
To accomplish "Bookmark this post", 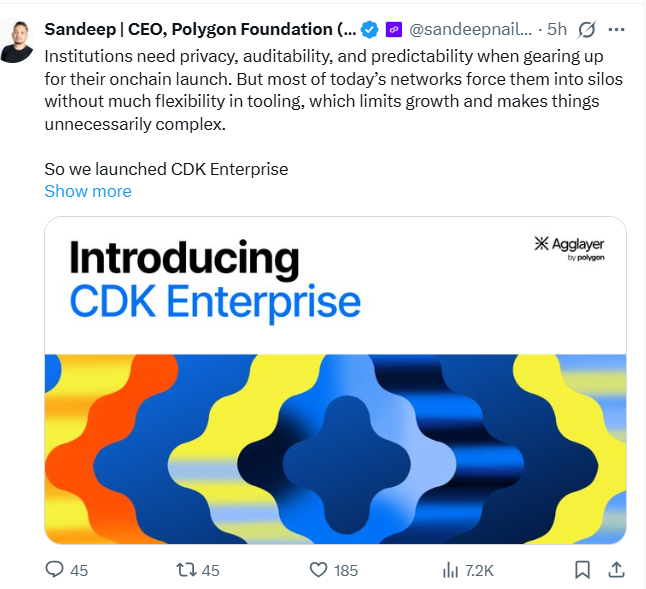I will pos(582,570).
